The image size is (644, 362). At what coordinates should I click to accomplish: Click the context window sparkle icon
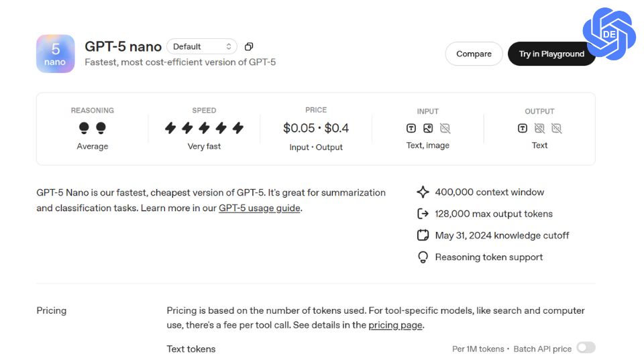pyautogui.click(x=423, y=192)
